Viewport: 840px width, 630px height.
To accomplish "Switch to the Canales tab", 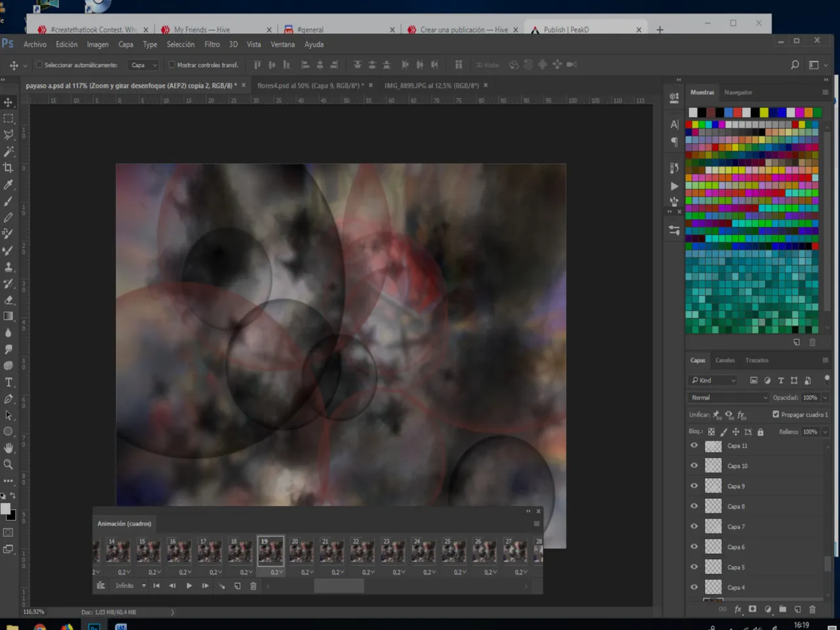I will tap(725, 360).
